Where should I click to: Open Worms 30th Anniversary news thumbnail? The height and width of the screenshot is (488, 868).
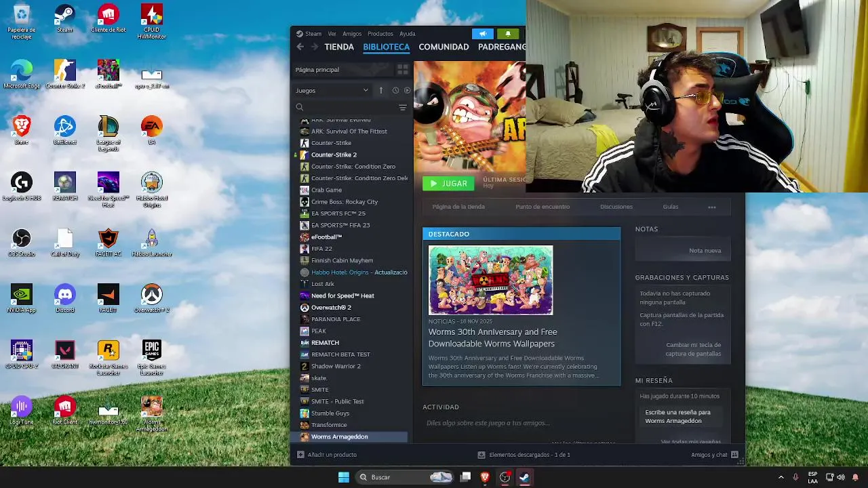point(490,280)
